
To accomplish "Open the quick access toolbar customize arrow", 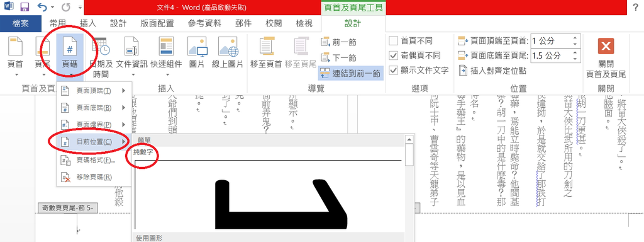I will click(x=80, y=7).
